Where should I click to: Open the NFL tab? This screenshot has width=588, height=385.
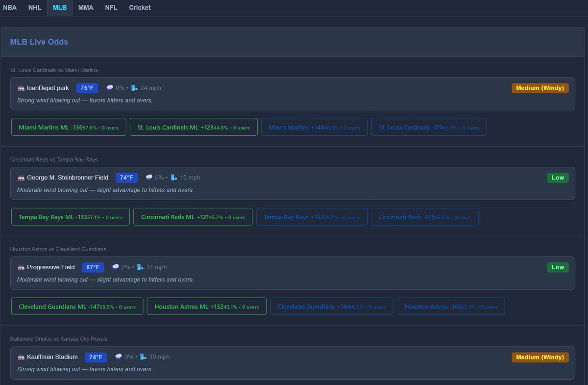click(111, 7)
